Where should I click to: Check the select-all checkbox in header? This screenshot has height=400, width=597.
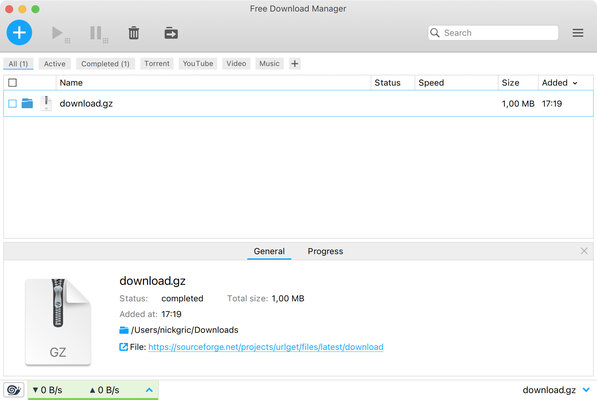tap(13, 83)
